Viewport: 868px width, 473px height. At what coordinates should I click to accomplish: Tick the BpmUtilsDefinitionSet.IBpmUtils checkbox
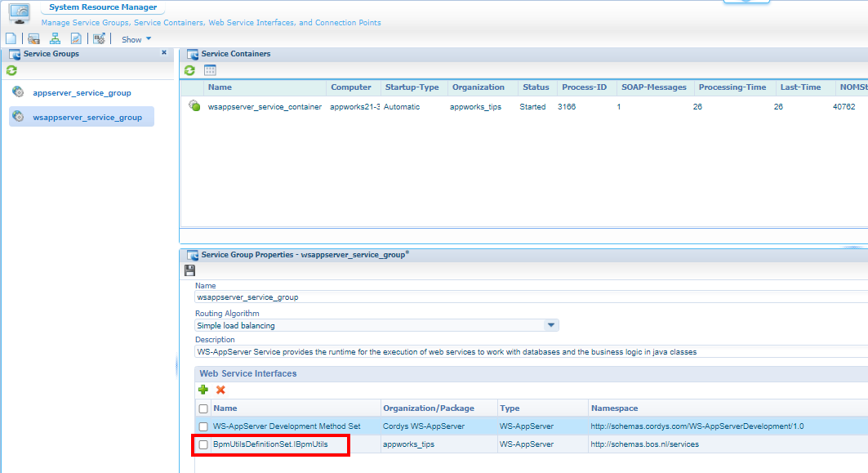[x=203, y=445]
